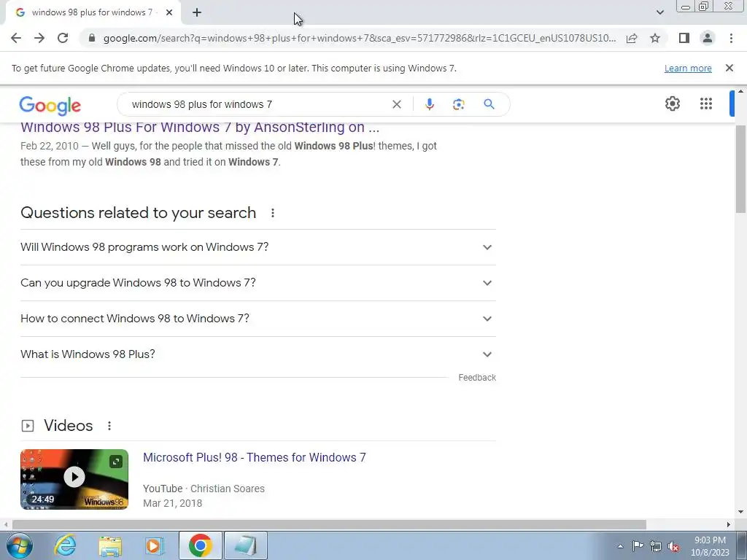Close the 'windows 98 plus for windows 7' tab
This screenshot has width=747, height=560.
pyautogui.click(x=169, y=13)
